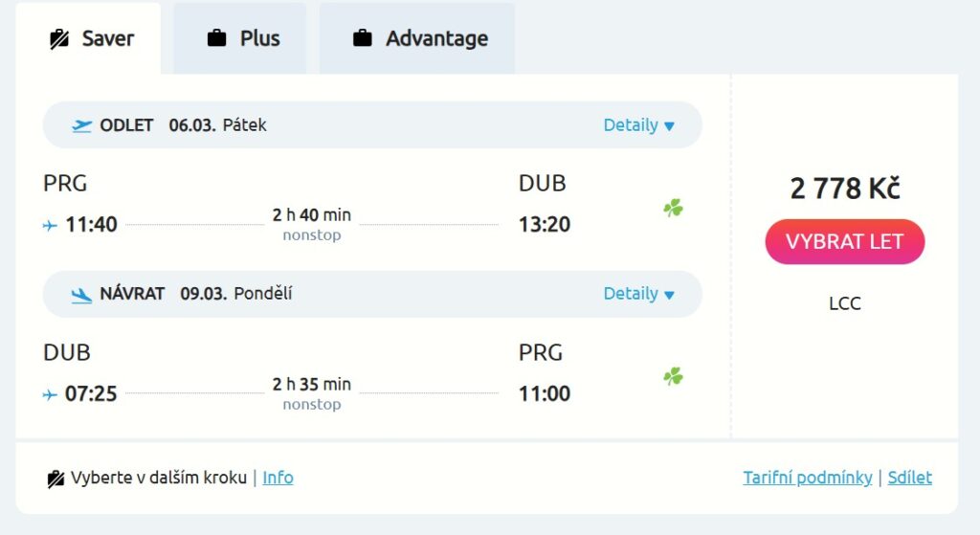
Task: Click the shamrock airline logo on outbound flight
Action: tap(673, 208)
